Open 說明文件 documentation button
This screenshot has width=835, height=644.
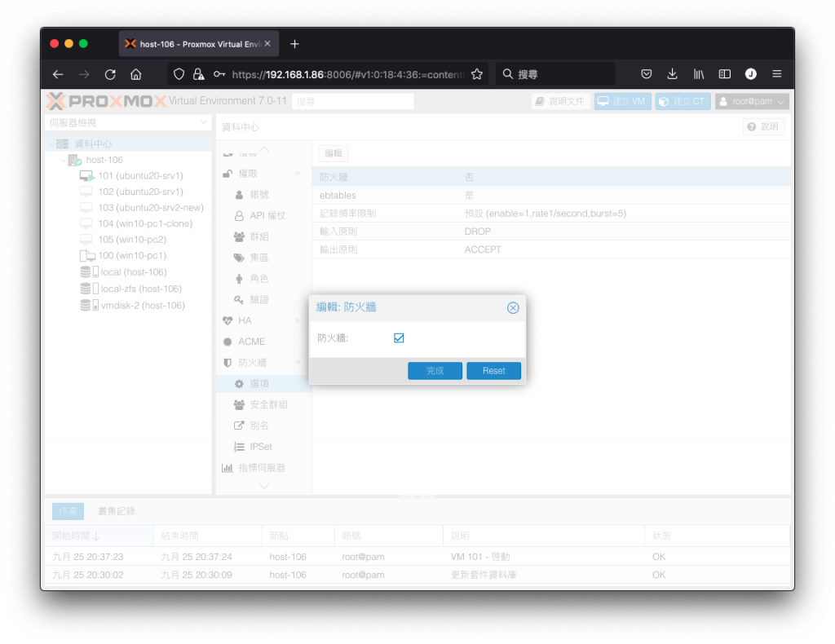559,101
